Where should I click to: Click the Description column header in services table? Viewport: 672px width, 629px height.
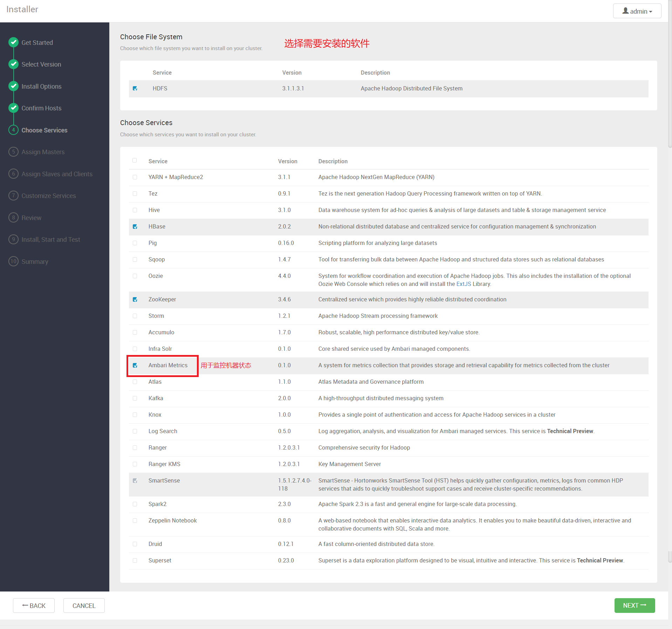click(333, 161)
